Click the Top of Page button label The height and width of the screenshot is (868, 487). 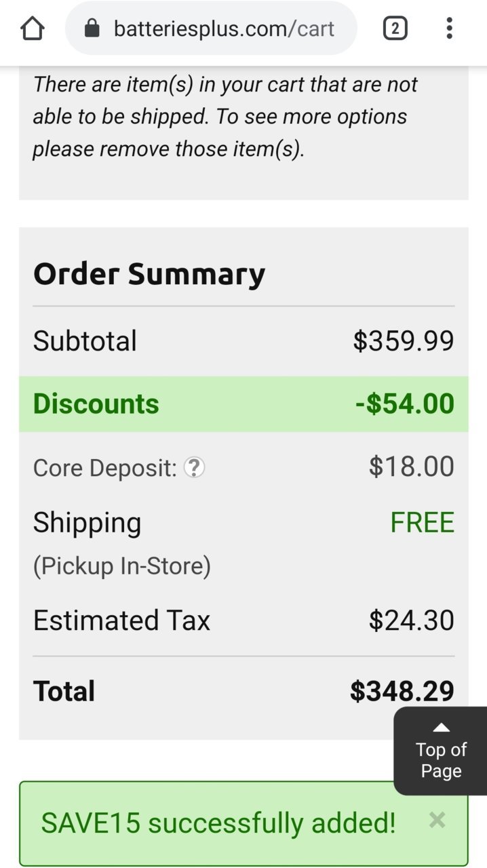(442, 760)
